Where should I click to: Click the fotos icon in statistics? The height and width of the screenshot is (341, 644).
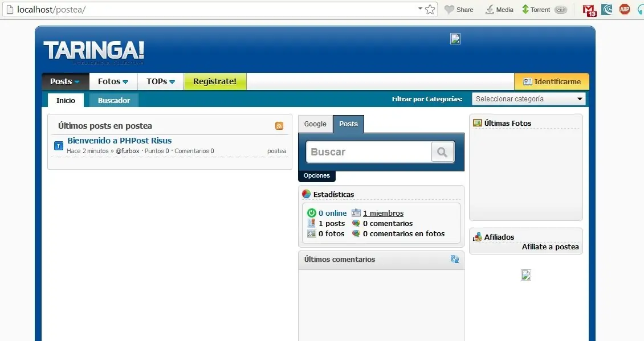(x=312, y=233)
